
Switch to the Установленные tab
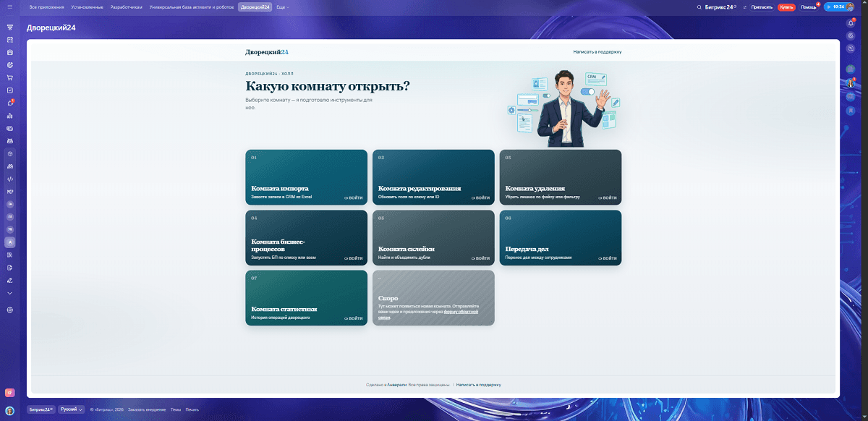(x=88, y=7)
